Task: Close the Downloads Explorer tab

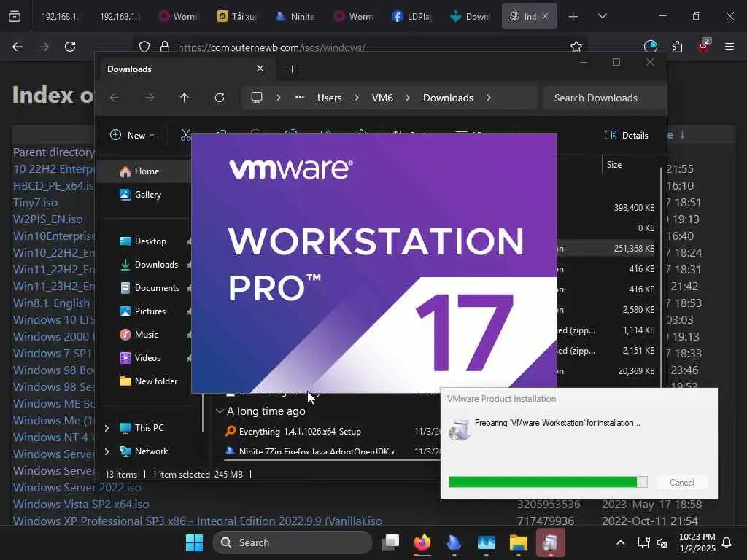Action: click(x=260, y=69)
